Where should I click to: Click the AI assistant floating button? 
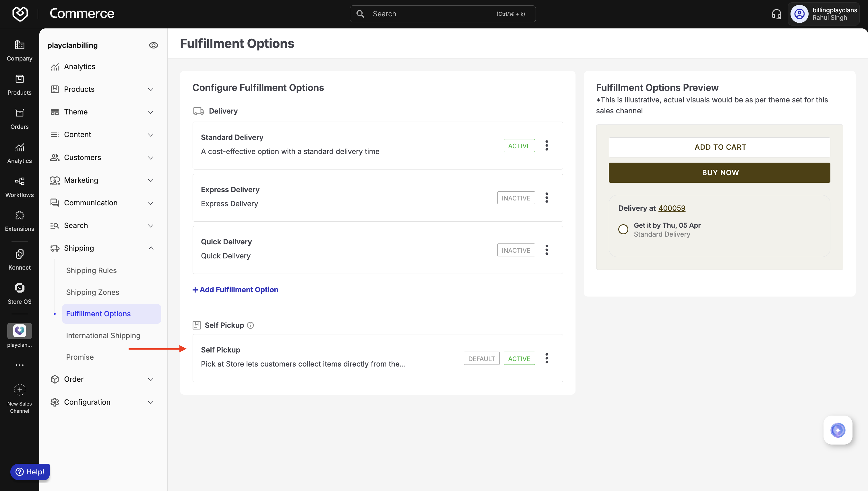pyautogui.click(x=837, y=430)
